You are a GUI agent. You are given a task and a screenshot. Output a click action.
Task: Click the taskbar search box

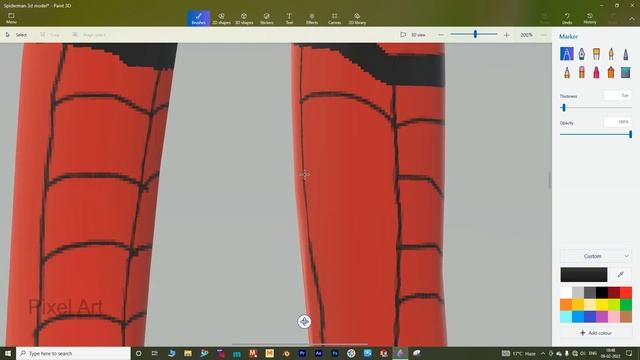click(x=73, y=353)
